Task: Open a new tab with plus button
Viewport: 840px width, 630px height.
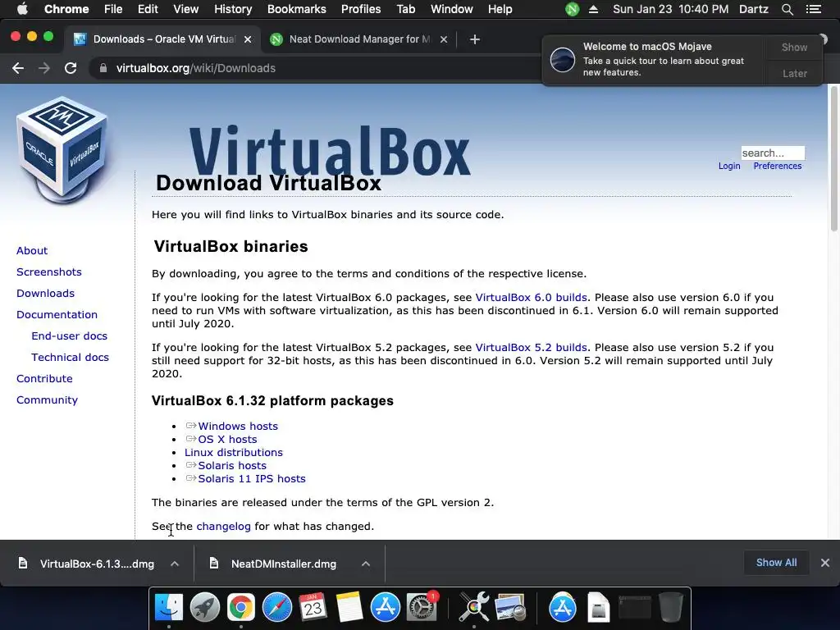Action: 475,39
